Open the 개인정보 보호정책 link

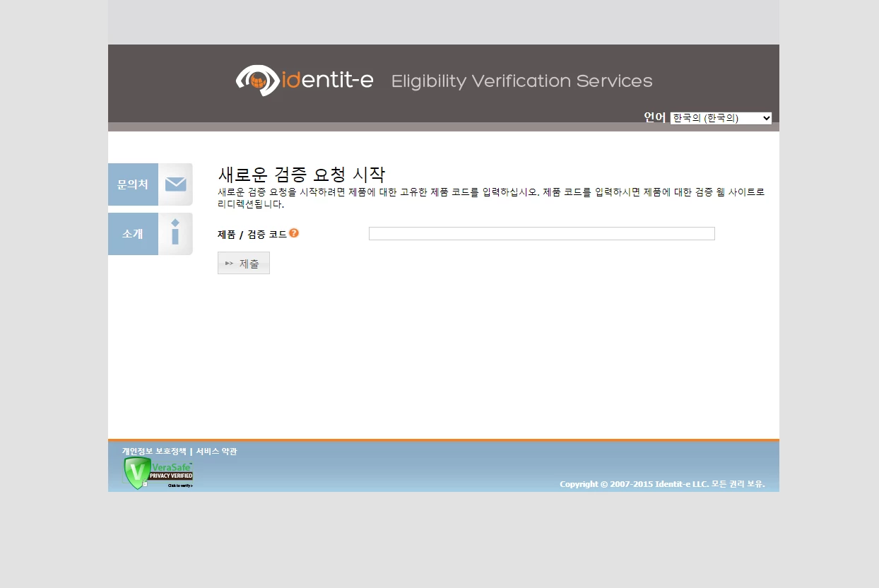(x=154, y=451)
